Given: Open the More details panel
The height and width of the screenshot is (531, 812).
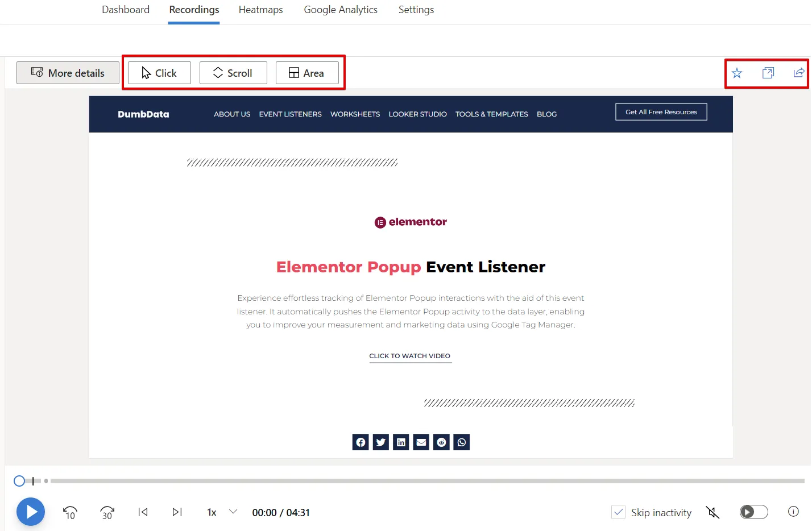Looking at the screenshot, I should tap(68, 73).
